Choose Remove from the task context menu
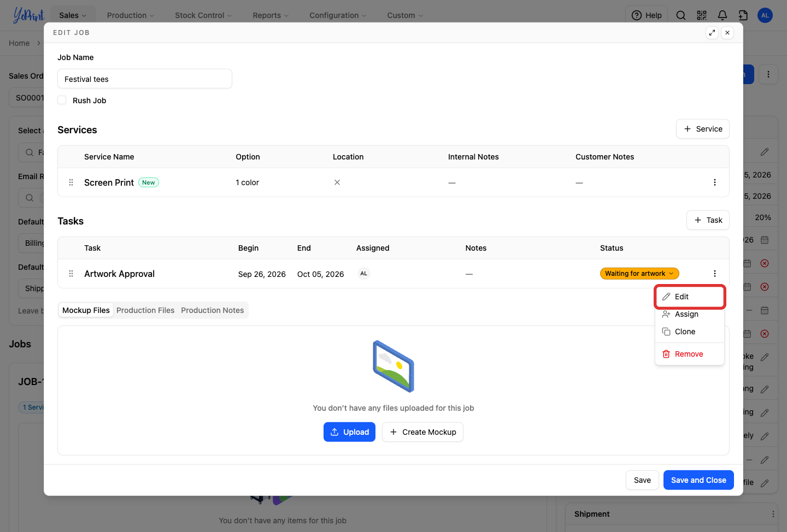Viewport: 787px width, 532px height. [x=690, y=354]
